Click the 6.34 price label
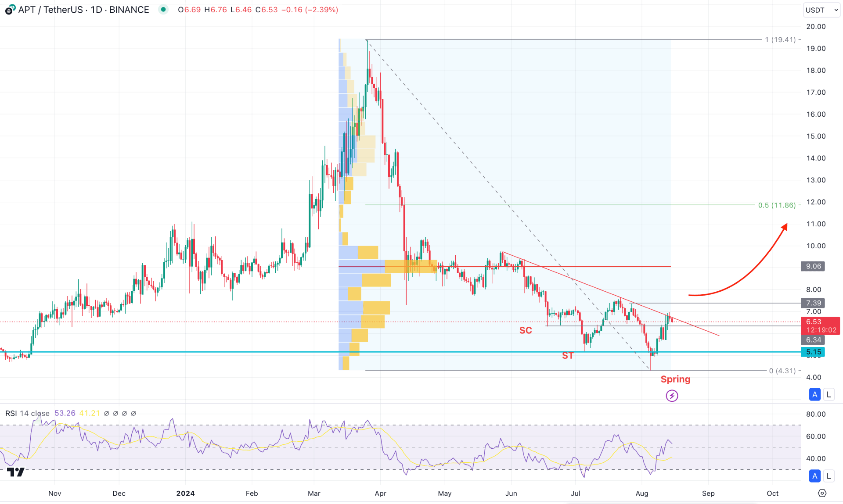 point(813,340)
